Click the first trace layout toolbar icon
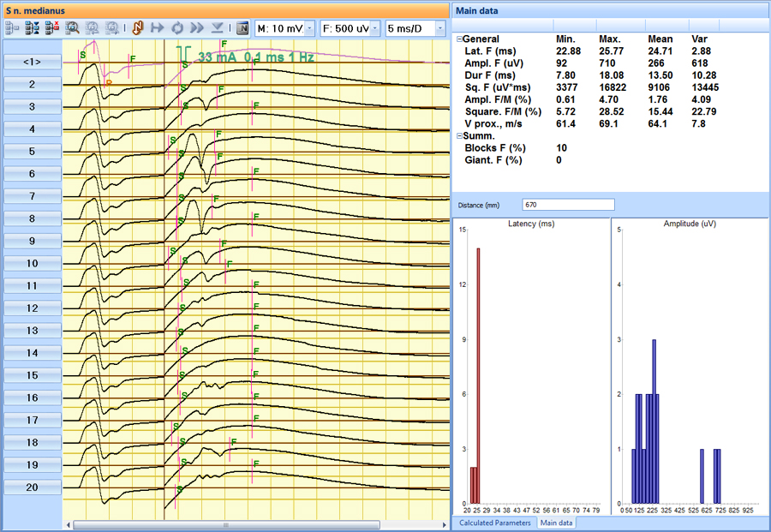Screen dimensions: 771x532 click(12, 28)
